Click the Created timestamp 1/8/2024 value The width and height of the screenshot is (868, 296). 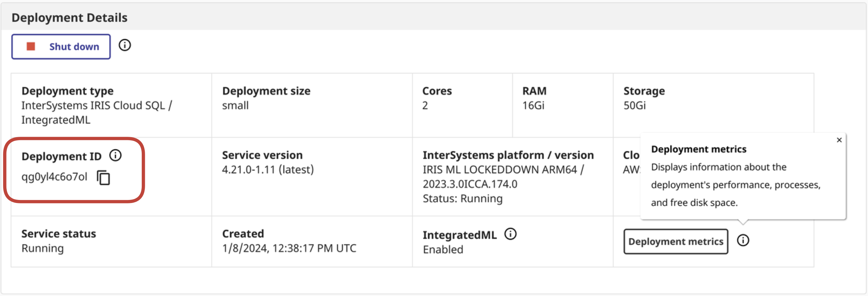(289, 248)
